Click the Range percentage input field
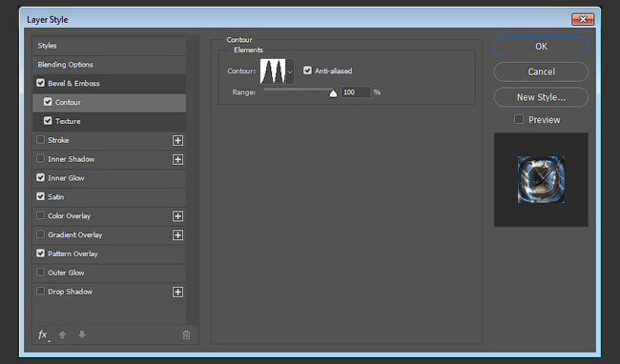 tap(356, 92)
